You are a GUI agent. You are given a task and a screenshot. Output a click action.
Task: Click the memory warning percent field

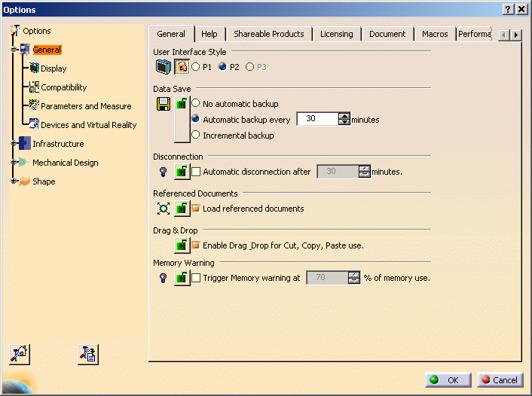coord(327,278)
